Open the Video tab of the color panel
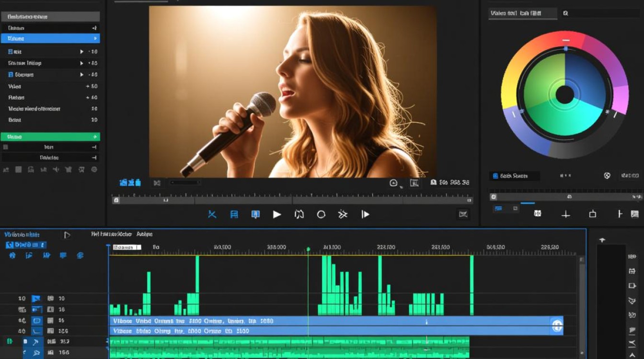 point(522,14)
